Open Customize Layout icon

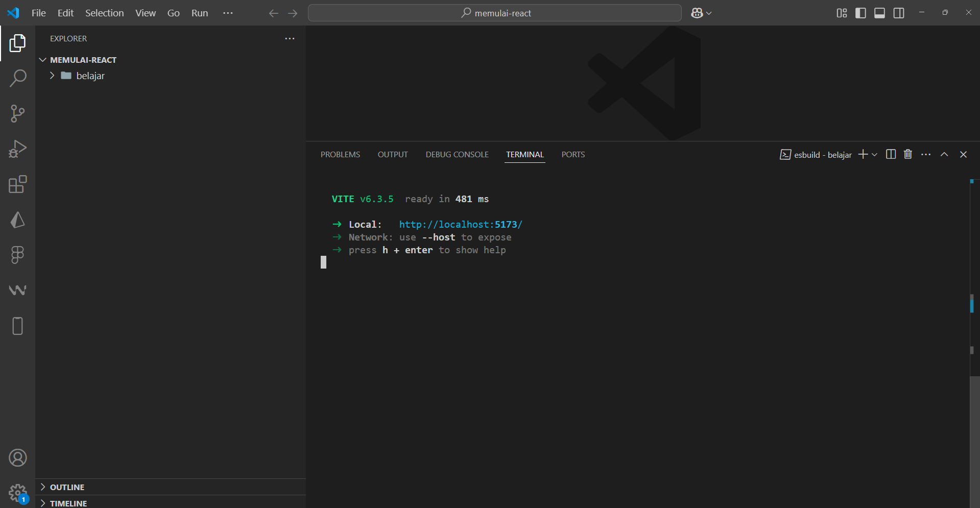coord(842,13)
